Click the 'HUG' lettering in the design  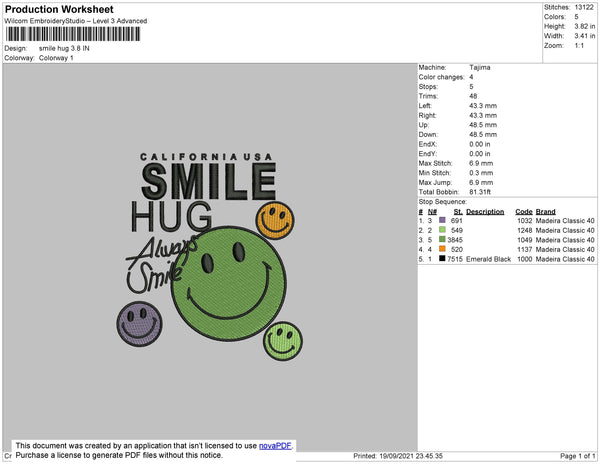click(171, 217)
